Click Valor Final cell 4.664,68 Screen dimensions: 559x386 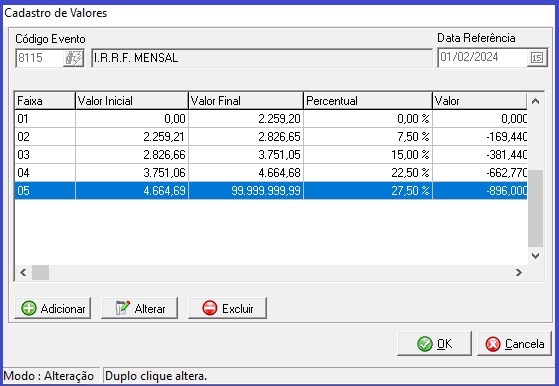246,173
